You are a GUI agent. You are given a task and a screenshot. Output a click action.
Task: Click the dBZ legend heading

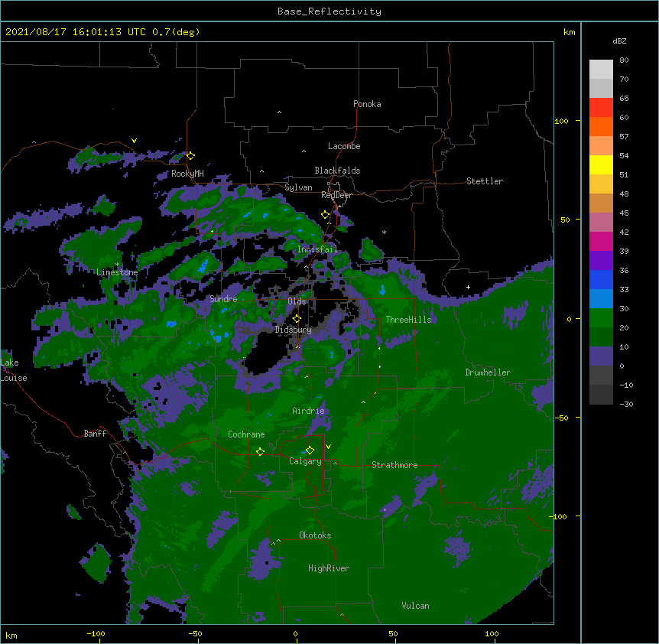(619, 41)
